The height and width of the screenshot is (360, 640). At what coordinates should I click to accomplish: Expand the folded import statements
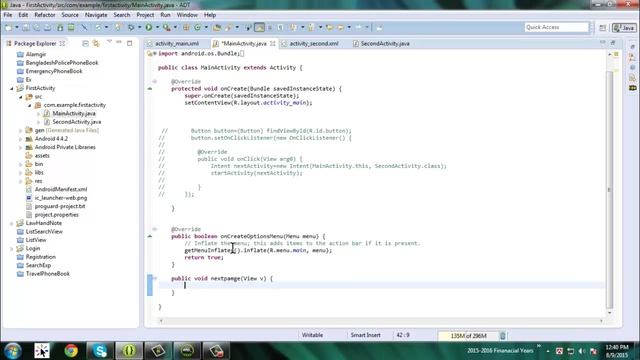pyautogui.click(x=155, y=53)
